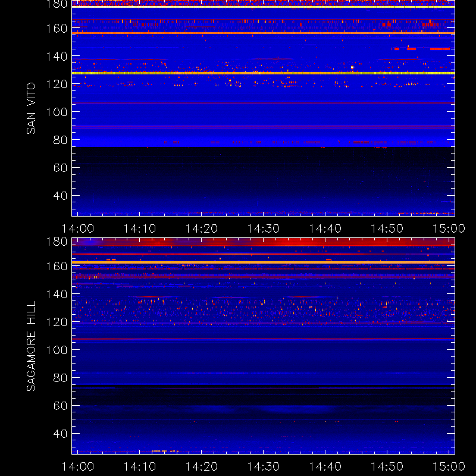
Task: Select the 160 tick label on San Vito axis
Action: (x=57, y=29)
